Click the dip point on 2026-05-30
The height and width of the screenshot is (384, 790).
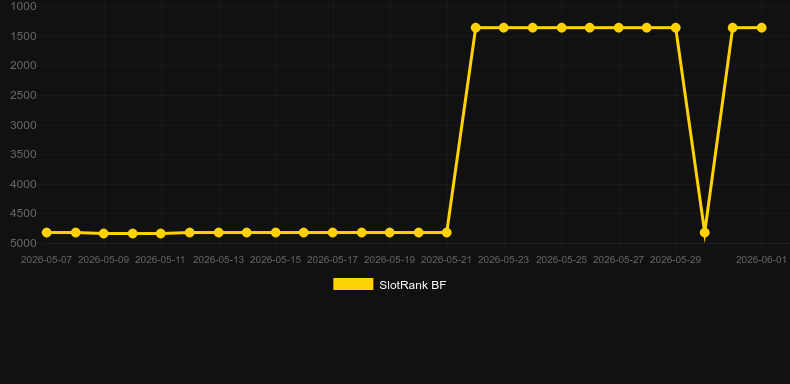pyautogui.click(x=704, y=232)
